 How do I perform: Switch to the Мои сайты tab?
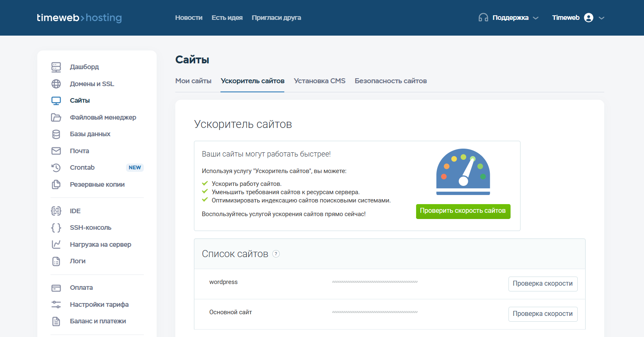(x=193, y=81)
